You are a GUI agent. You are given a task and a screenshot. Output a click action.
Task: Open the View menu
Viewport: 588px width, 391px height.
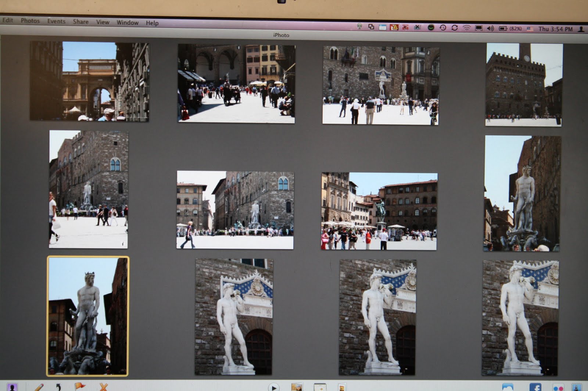(x=103, y=22)
